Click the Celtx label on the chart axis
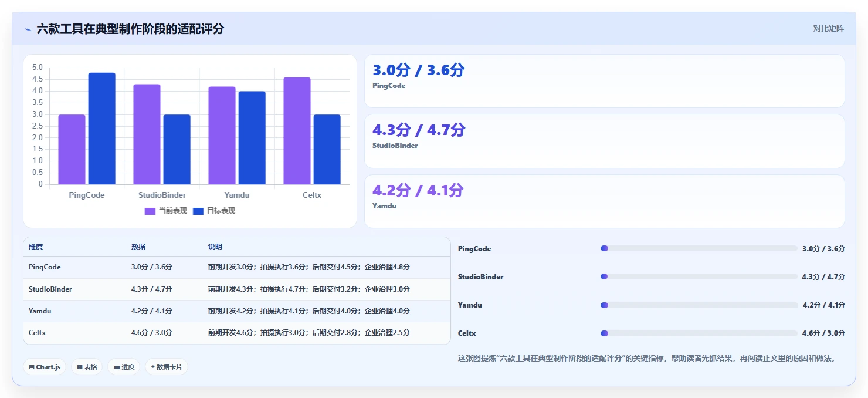This screenshot has width=868, height=398. tap(312, 195)
